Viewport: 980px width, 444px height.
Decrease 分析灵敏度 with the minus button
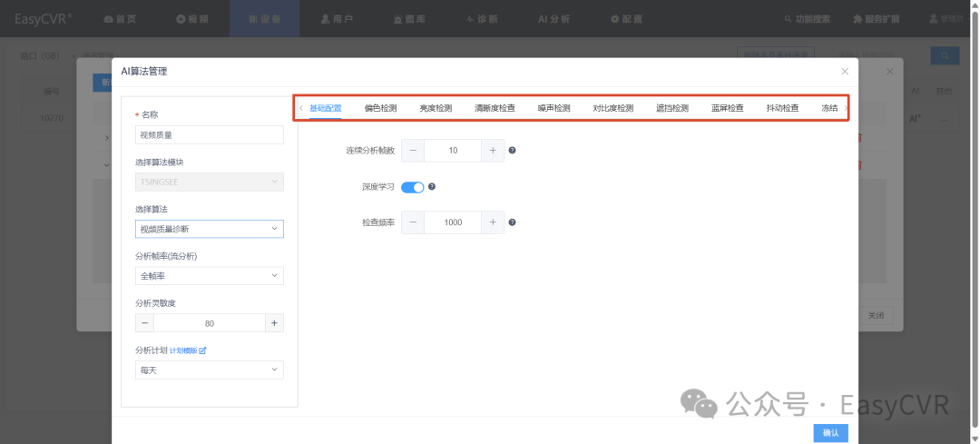pyautogui.click(x=144, y=322)
